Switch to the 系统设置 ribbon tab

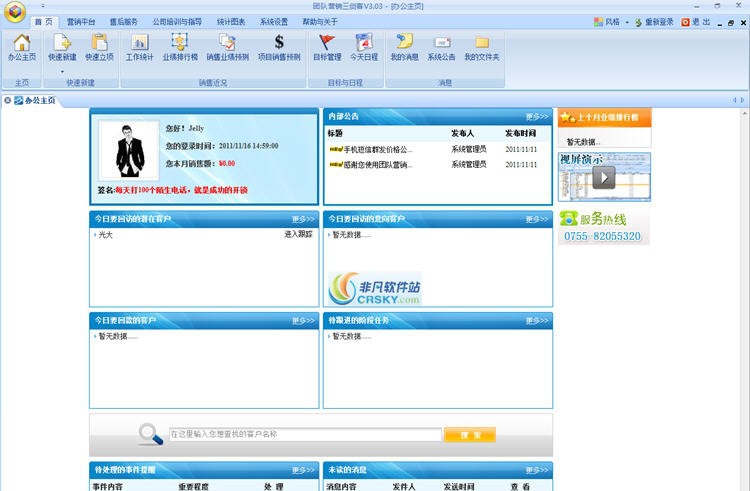click(274, 22)
